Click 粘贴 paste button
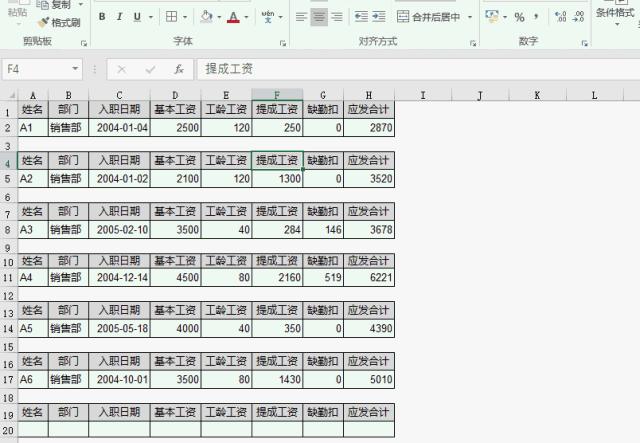The image size is (640, 443). coord(18,13)
